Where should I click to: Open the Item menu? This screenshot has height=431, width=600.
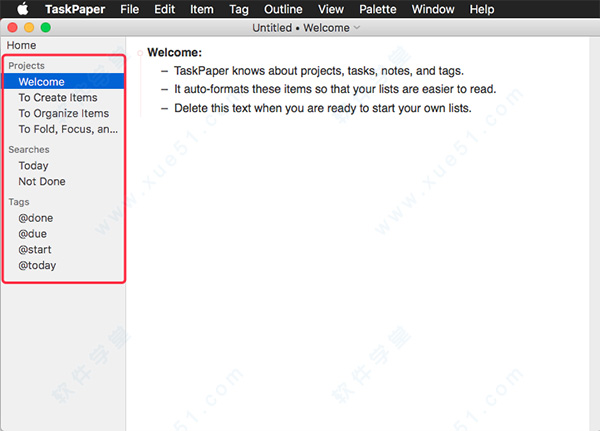pyautogui.click(x=202, y=9)
